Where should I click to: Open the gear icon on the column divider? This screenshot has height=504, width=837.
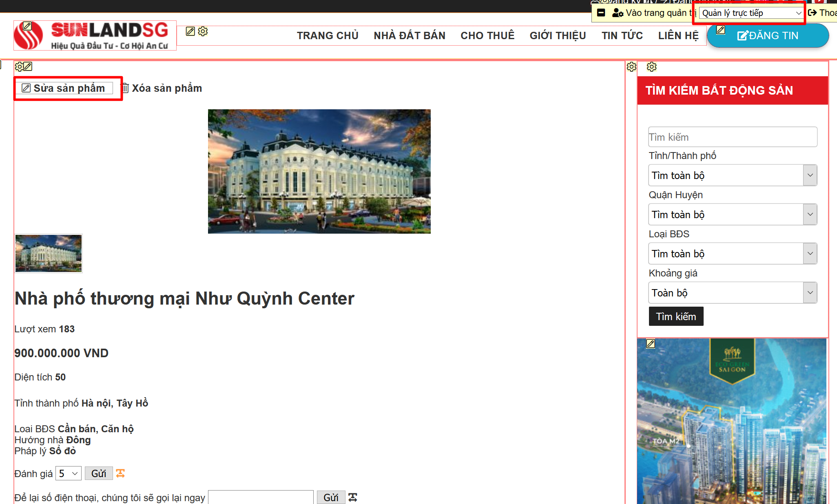point(631,67)
